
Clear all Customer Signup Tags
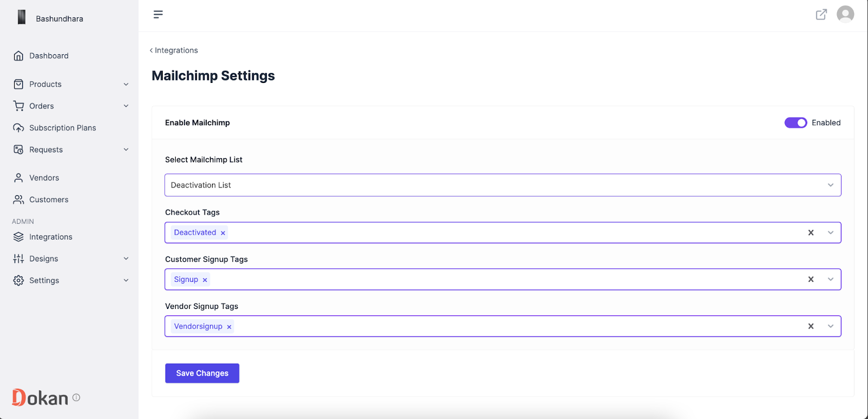click(x=811, y=279)
